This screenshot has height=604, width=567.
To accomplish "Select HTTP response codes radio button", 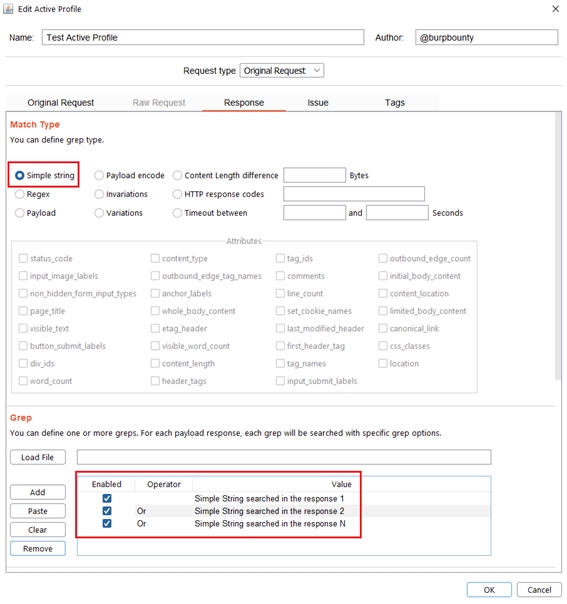I will (218, 194).
